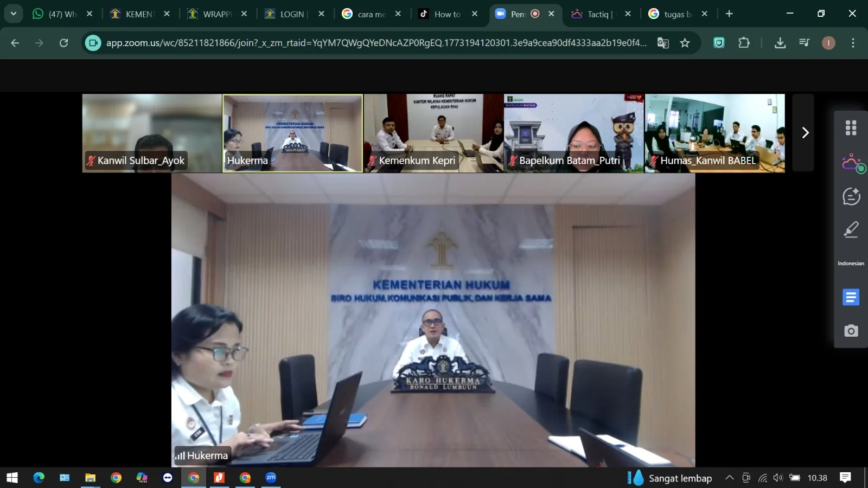Image resolution: width=868 pixels, height=488 pixels.
Task: Show hidden system tray icons
Action: pos(730,478)
